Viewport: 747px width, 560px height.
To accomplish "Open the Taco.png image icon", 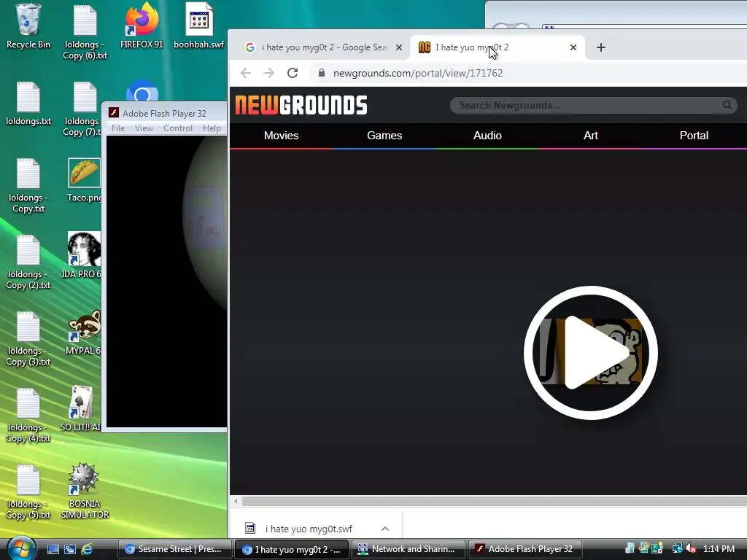I will point(84,180).
